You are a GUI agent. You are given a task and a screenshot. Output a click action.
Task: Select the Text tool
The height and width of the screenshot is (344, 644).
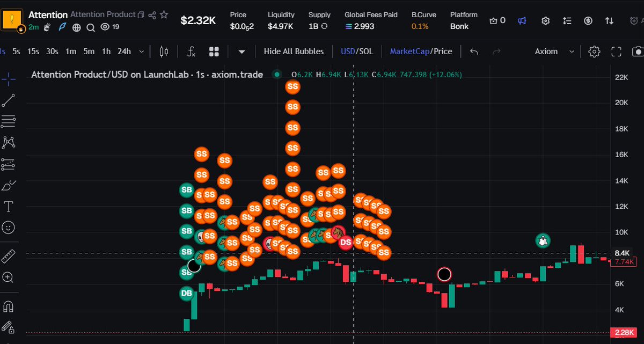8,207
